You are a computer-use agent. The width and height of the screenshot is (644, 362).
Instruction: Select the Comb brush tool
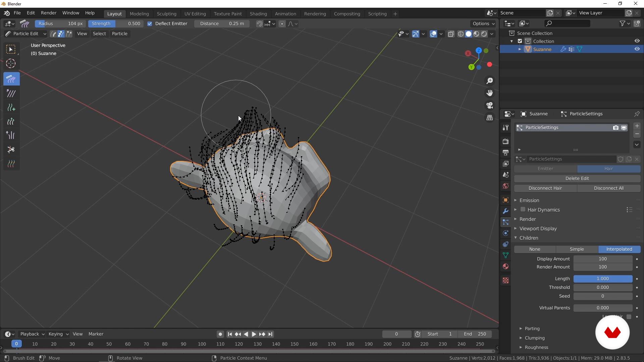11,79
